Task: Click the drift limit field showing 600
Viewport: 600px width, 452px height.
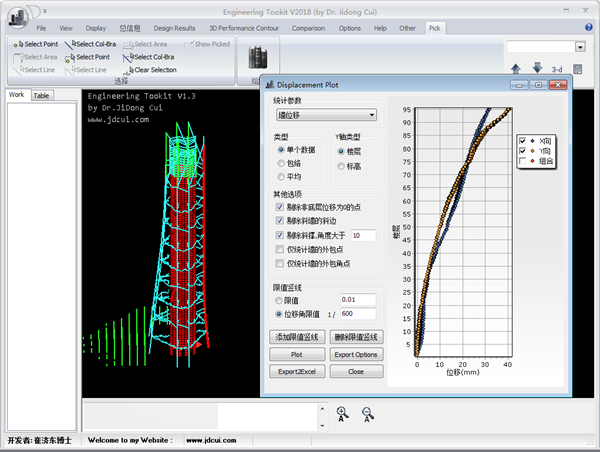Action: pyautogui.click(x=358, y=314)
